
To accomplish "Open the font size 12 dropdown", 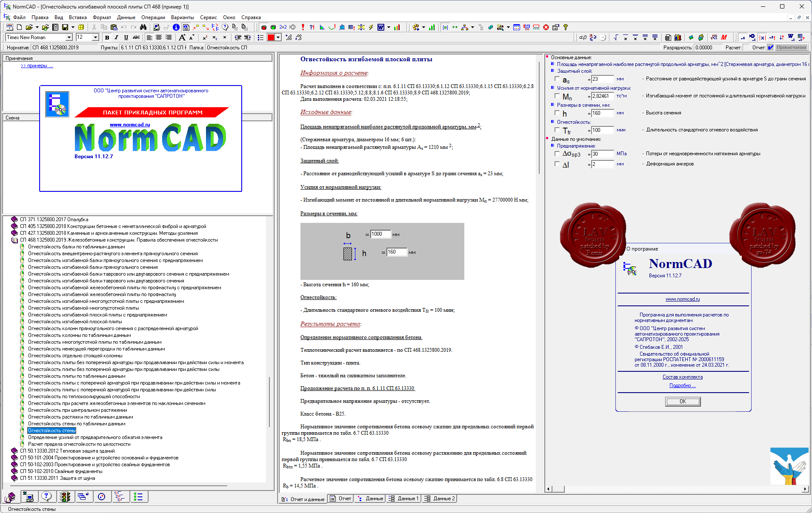I will [x=95, y=37].
